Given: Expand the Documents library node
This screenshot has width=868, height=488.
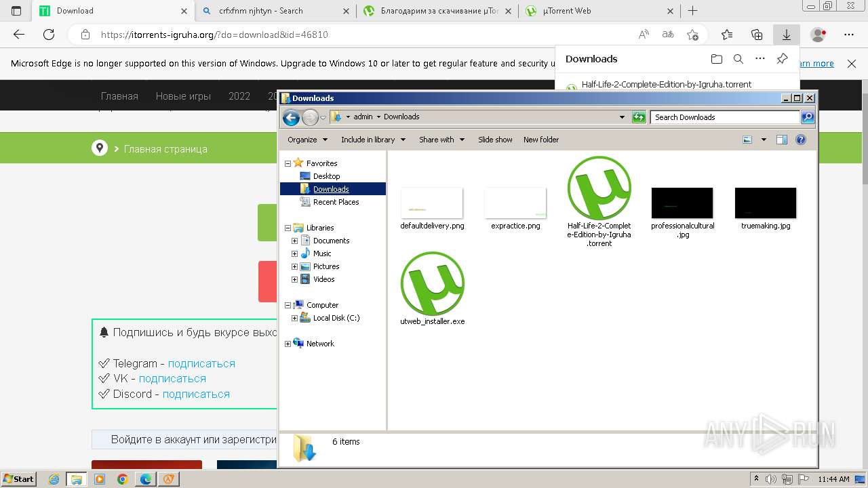Looking at the screenshot, I should (x=294, y=241).
